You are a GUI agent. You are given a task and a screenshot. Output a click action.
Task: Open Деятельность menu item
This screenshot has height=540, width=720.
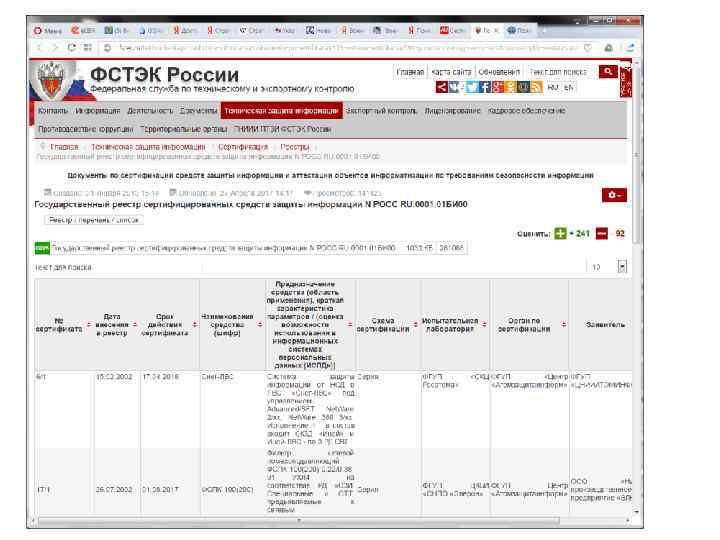click(x=150, y=111)
